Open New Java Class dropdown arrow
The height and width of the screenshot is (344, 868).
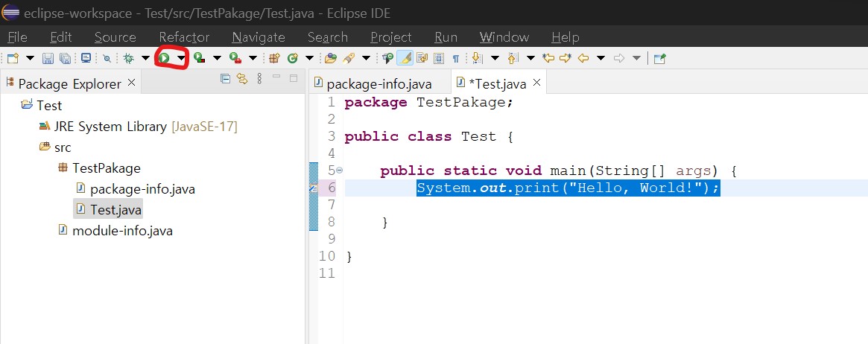(x=309, y=58)
